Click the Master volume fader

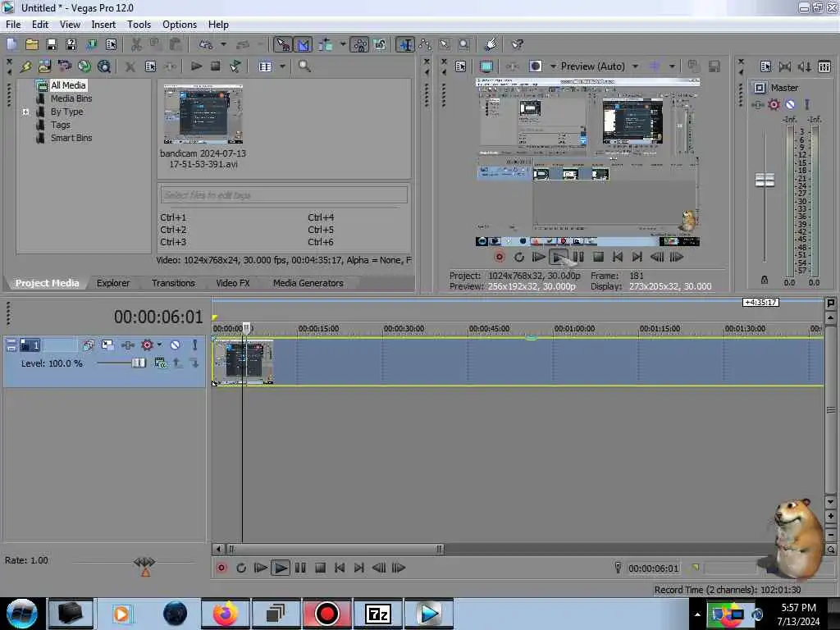point(765,180)
